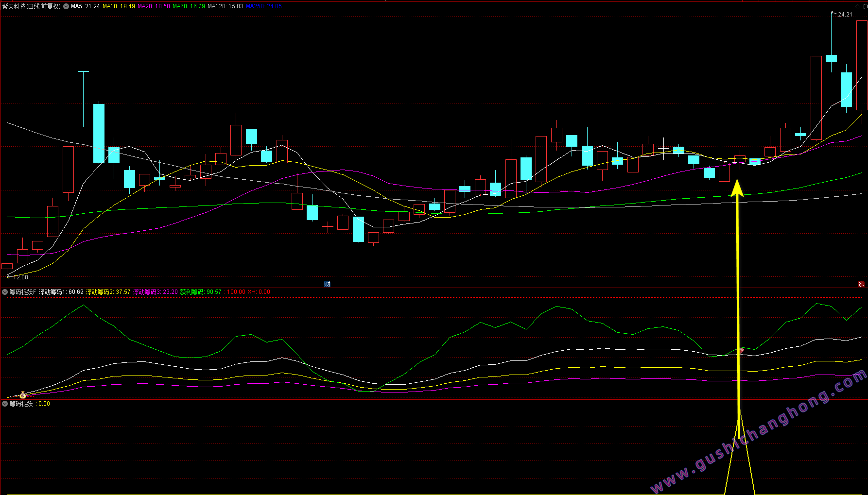Click the red flag marker on indicator lines

point(741,350)
